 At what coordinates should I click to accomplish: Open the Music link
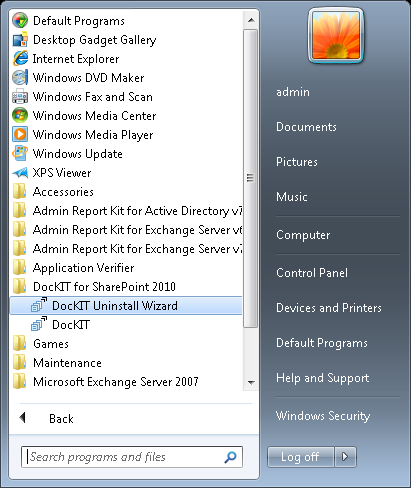pyautogui.click(x=292, y=197)
